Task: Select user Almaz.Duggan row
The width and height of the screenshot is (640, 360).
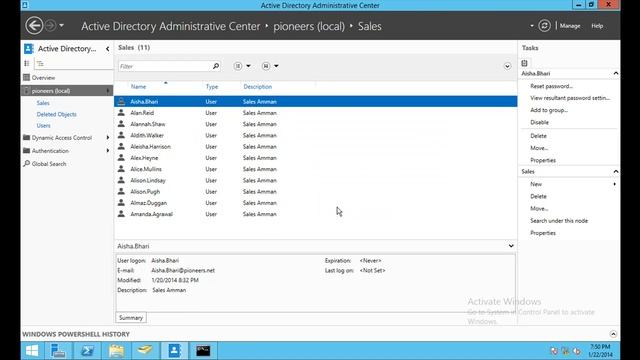Action: tap(316, 202)
